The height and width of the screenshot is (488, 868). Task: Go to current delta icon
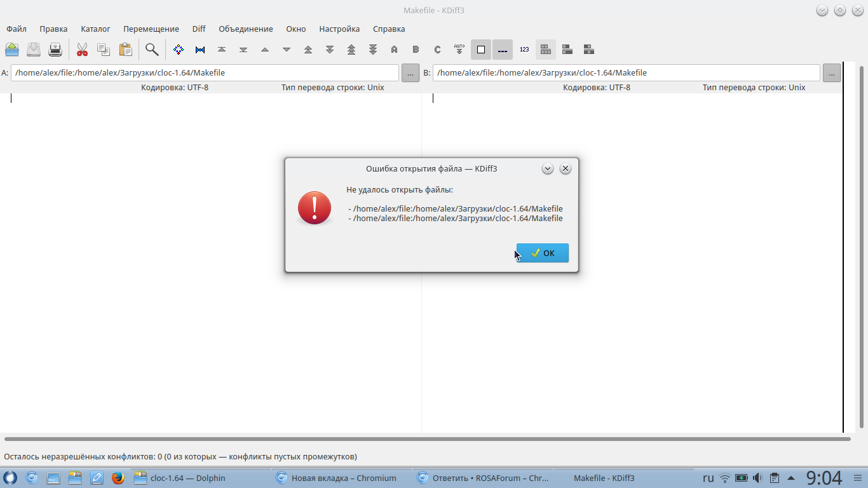(179, 50)
